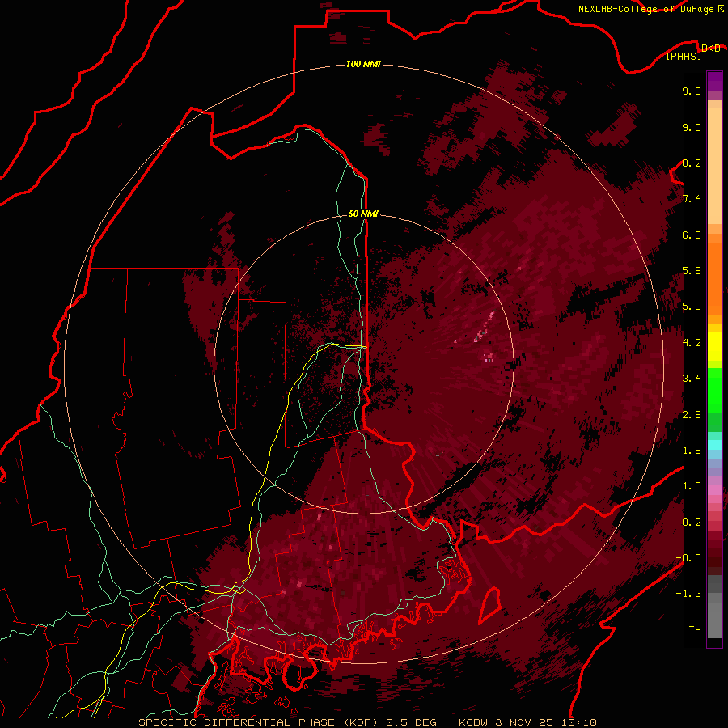Click the gray segment at color bar bottom

tap(714, 617)
